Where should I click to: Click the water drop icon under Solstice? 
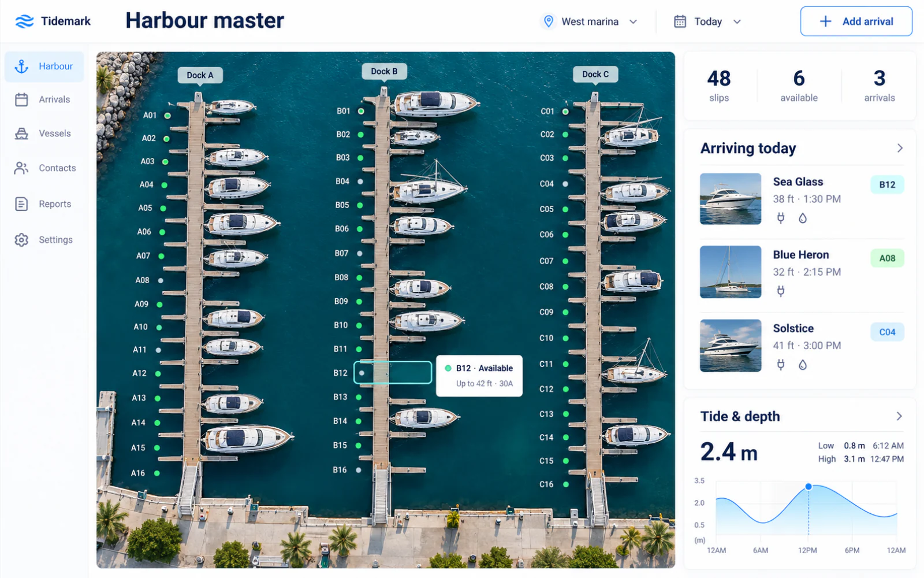(x=803, y=365)
